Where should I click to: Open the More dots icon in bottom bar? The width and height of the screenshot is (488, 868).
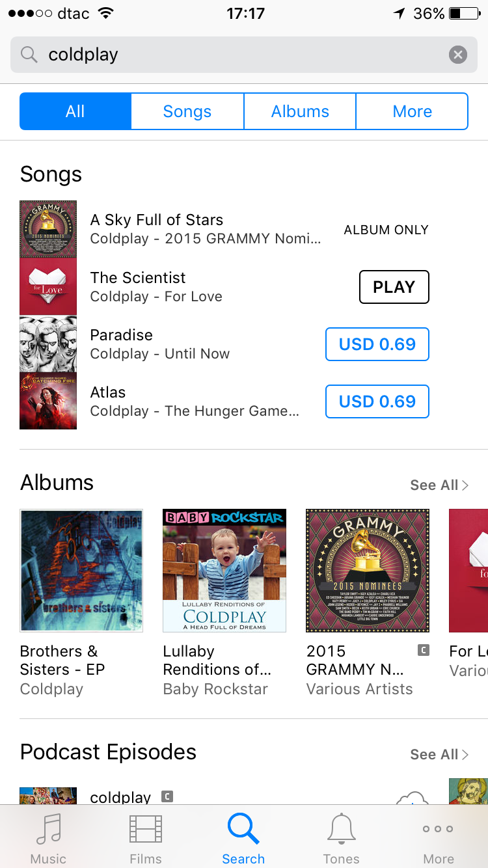(x=438, y=829)
